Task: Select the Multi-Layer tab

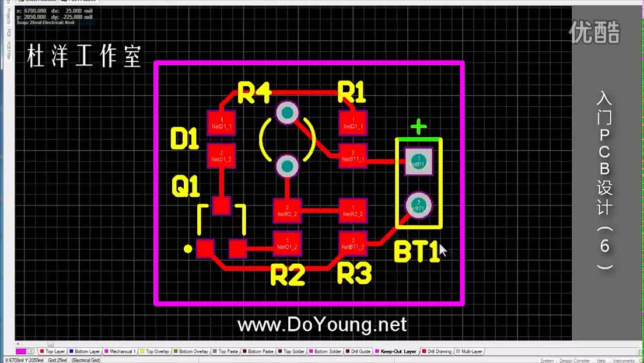Action: (469, 351)
